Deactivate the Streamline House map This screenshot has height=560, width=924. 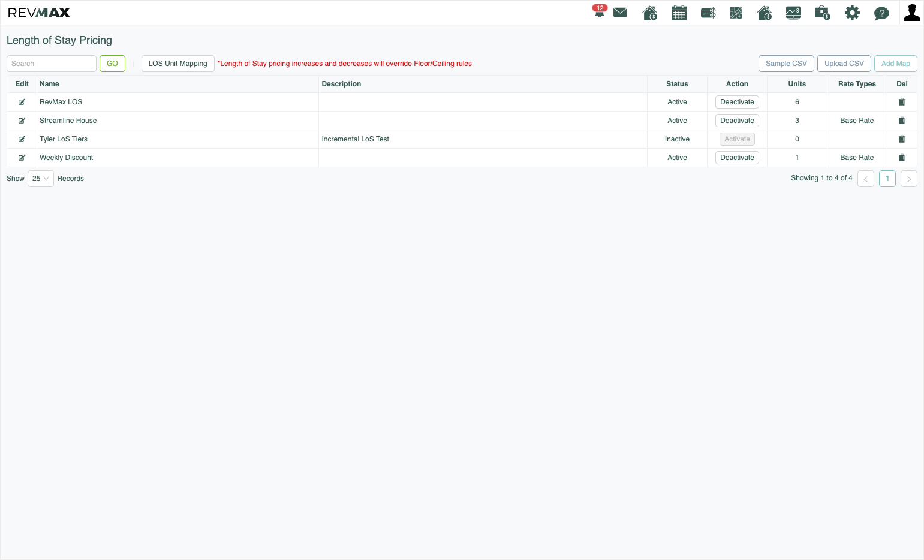(737, 121)
